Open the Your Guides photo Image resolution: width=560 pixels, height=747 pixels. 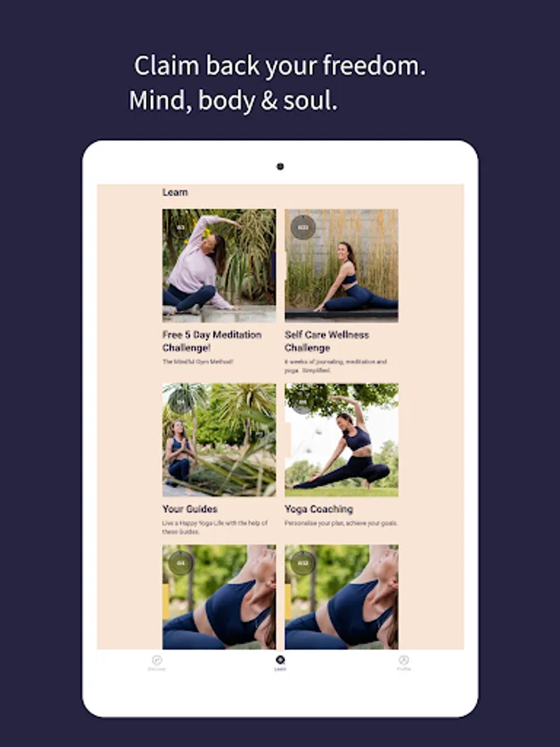(x=219, y=440)
